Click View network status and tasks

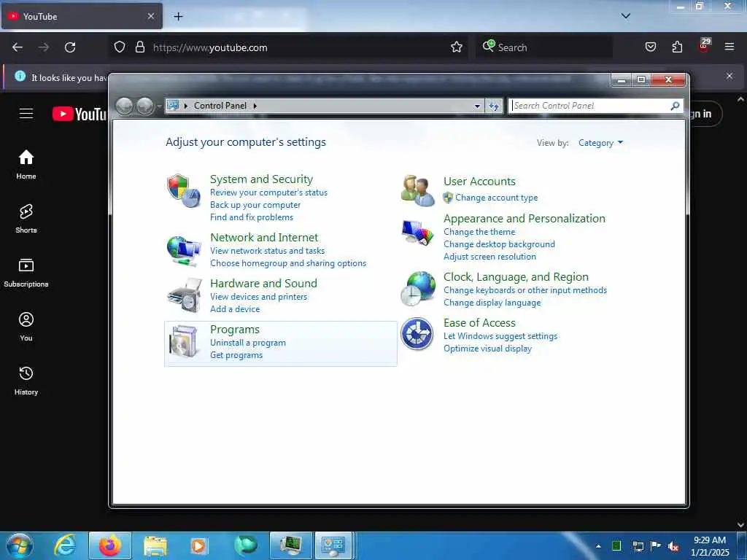click(x=267, y=251)
